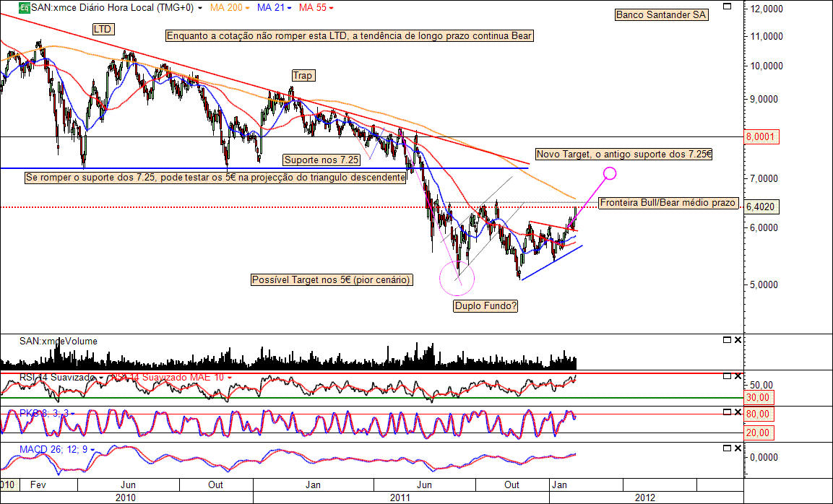The height and width of the screenshot is (504, 833).
Task: Click the 2010 year label on time axis
Action: (x=126, y=498)
